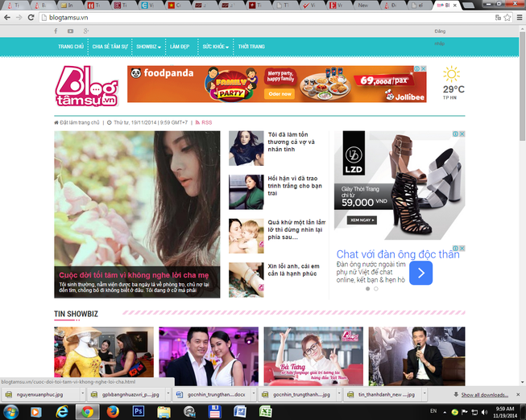Open the site's Facebook icon
This screenshot has width=526, height=420.
point(56,31)
